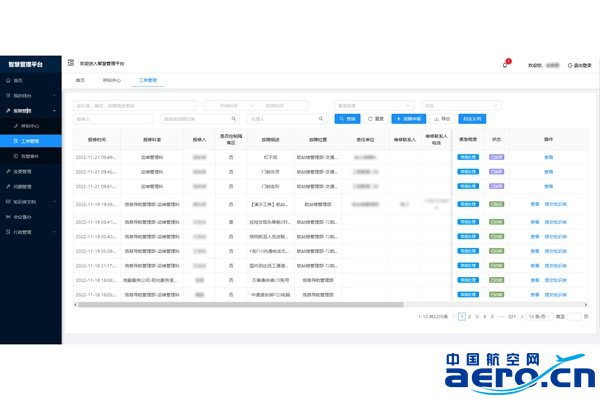The height and width of the screenshot is (400, 600).
Task: Click 查看 for the 2022-11-19 19:29 row
Action: pos(535,204)
